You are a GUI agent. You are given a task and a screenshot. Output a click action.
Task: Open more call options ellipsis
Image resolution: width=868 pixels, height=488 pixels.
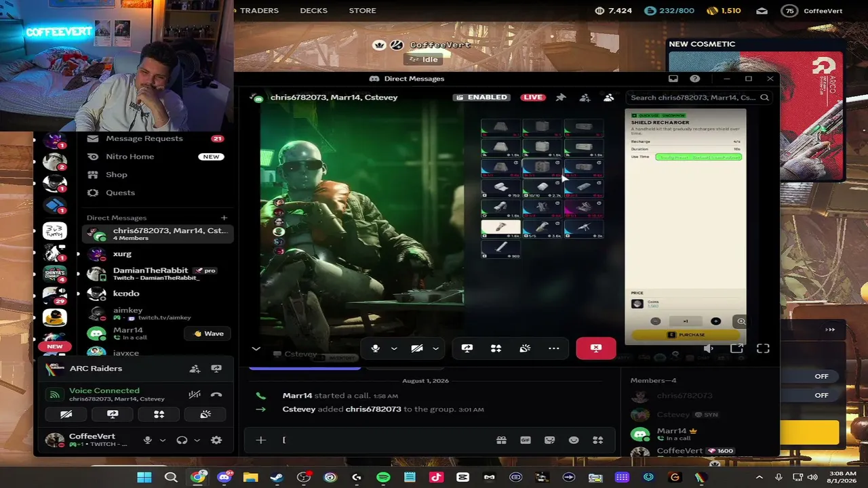pyautogui.click(x=554, y=348)
